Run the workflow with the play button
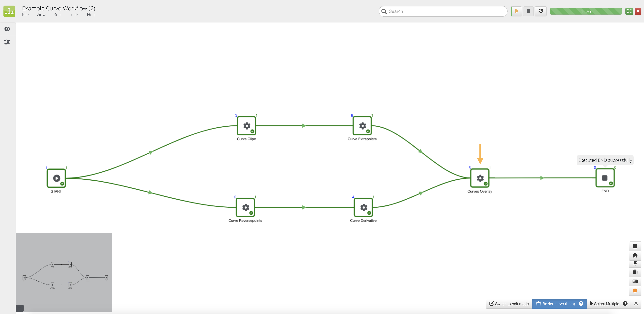 pos(516,11)
